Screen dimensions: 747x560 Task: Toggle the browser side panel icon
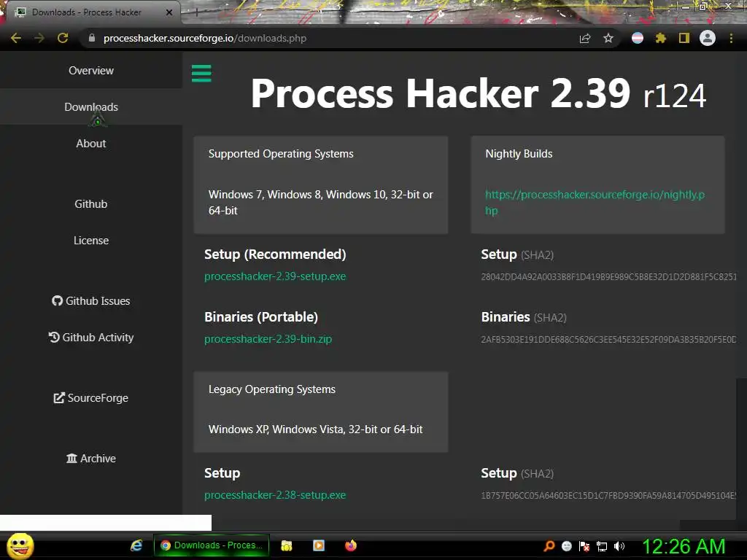(x=684, y=38)
